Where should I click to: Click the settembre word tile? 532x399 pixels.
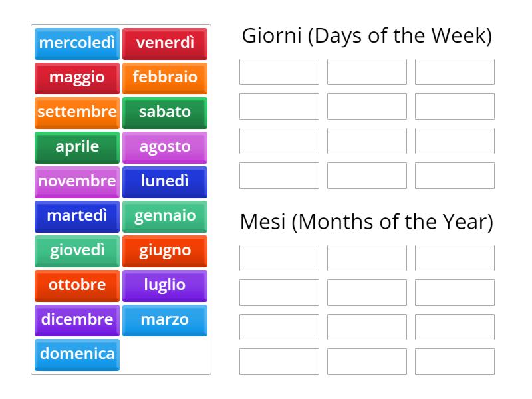click(x=76, y=112)
